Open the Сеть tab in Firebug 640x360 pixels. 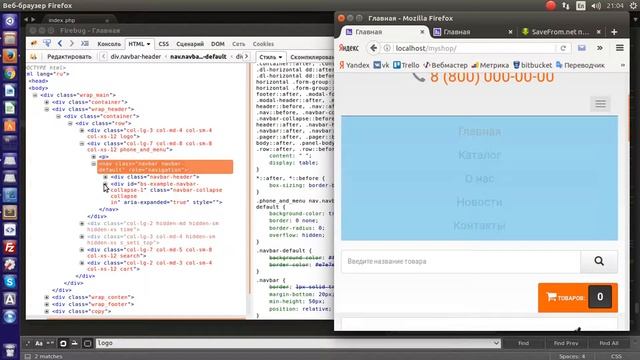[x=239, y=44]
